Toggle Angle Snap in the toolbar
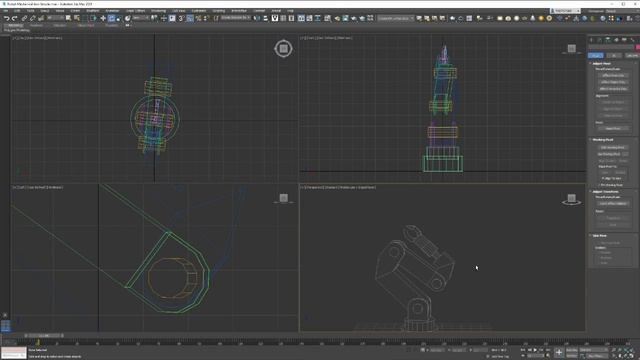 click(x=190, y=18)
